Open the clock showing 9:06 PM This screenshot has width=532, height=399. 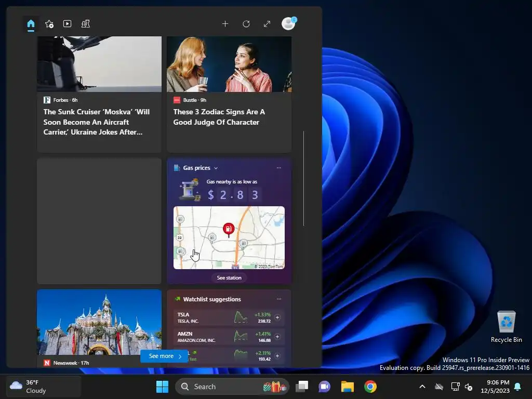pos(495,387)
